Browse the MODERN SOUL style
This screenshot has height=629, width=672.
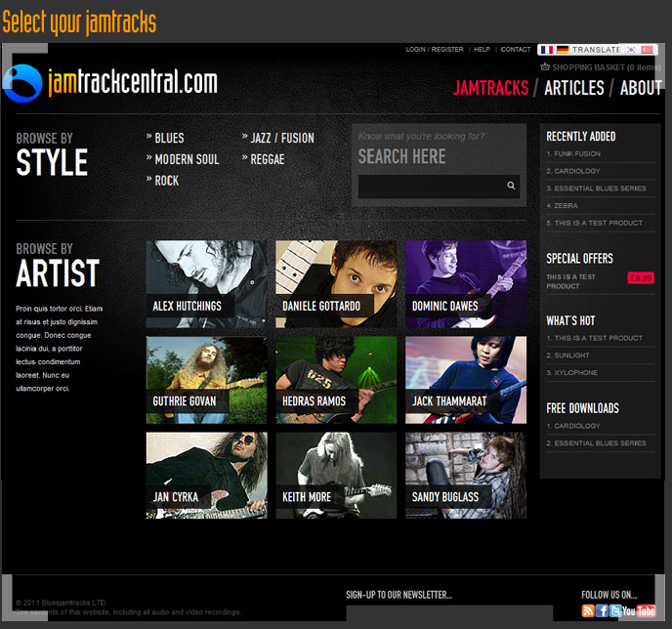click(187, 159)
